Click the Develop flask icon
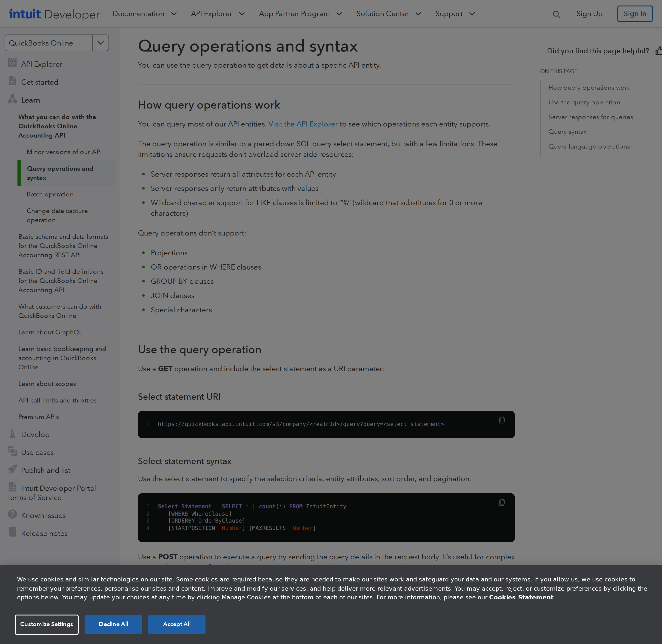The width and height of the screenshot is (662, 644). click(x=12, y=433)
